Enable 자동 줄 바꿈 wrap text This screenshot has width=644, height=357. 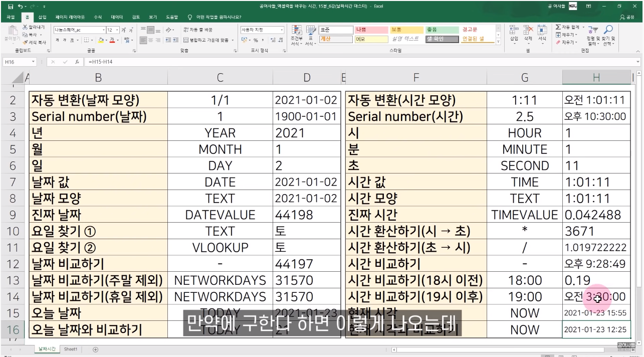tap(199, 30)
